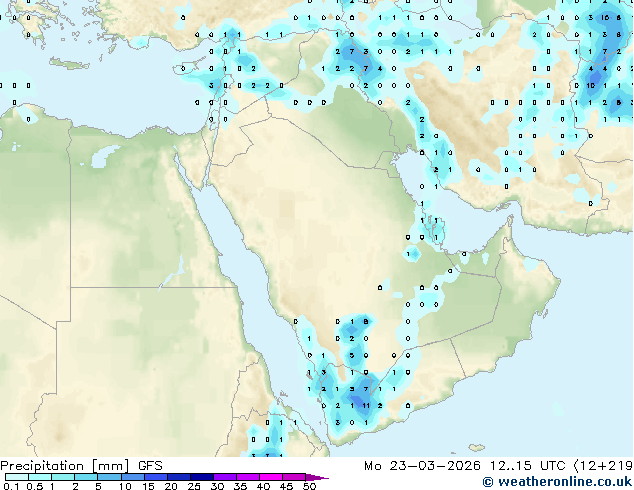Select the 1–2 mm legend swatch

(x=63, y=477)
